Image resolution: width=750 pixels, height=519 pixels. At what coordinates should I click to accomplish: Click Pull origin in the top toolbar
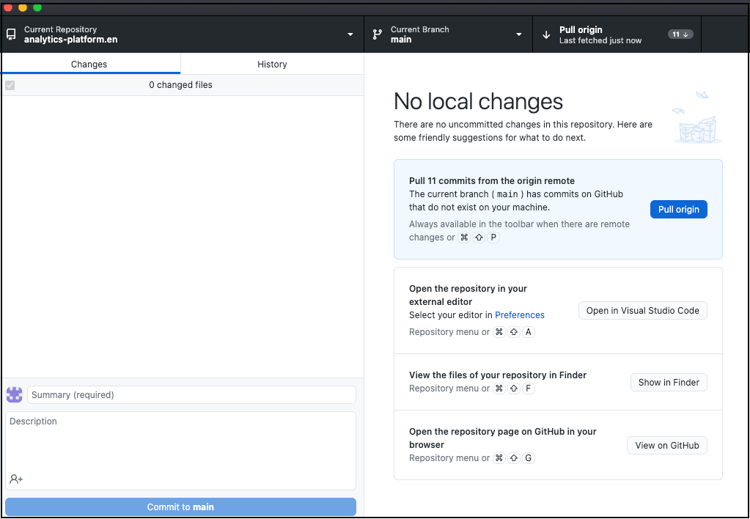(617, 34)
